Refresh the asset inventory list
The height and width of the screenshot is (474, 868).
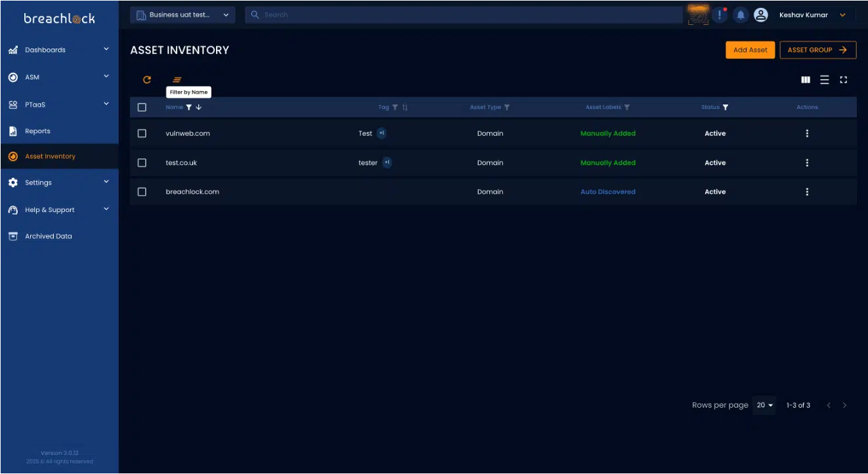pos(147,80)
